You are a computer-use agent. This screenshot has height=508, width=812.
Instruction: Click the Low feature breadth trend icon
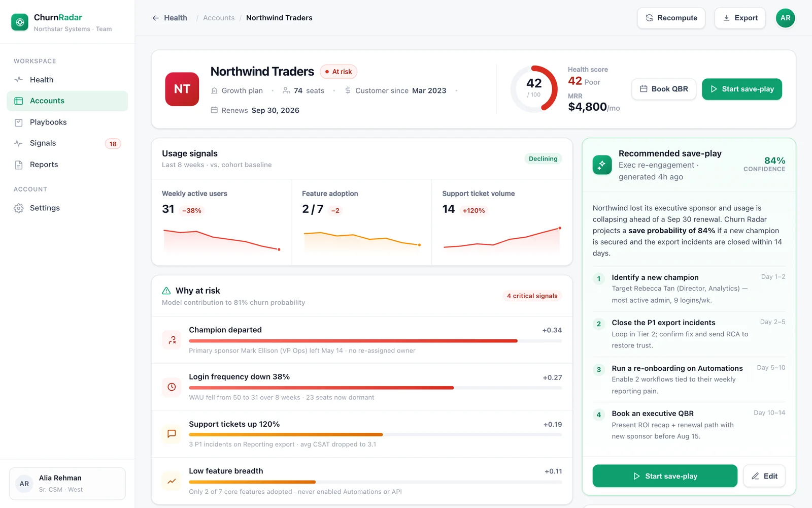(x=172, y=481)
